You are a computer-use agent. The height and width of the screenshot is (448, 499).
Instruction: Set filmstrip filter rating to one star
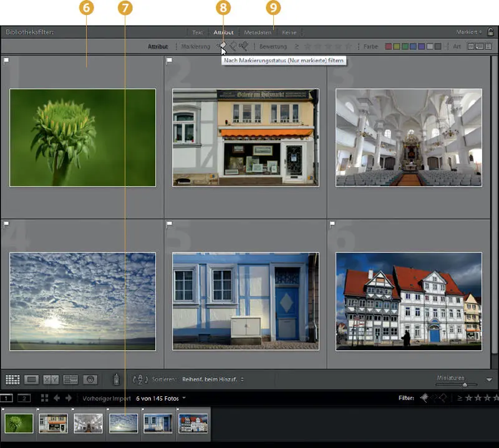[469, 398]
